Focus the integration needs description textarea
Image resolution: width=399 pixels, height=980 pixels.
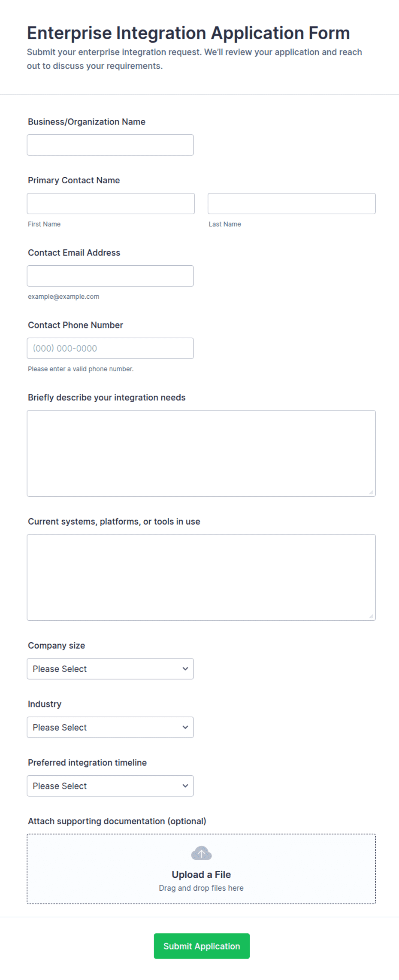[201, 453]
